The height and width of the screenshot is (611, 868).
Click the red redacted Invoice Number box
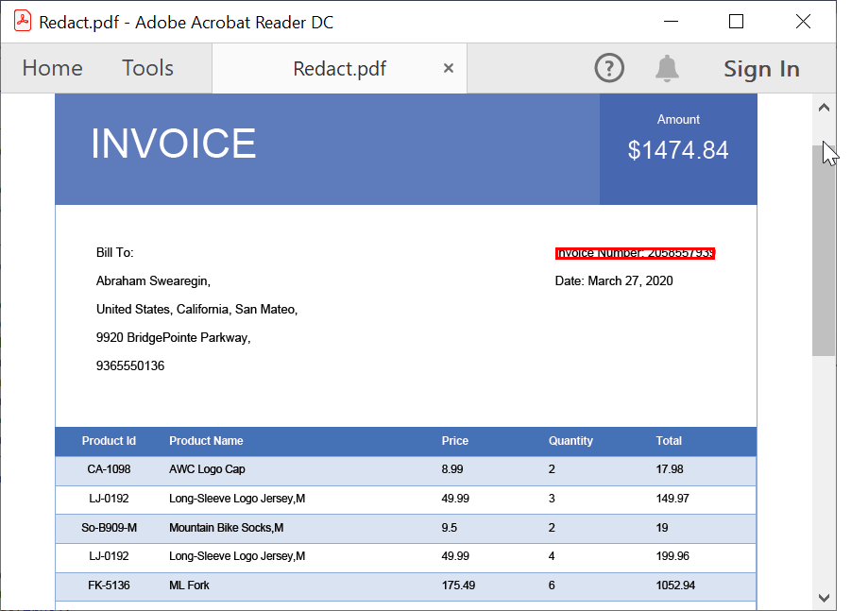(635, 253)
